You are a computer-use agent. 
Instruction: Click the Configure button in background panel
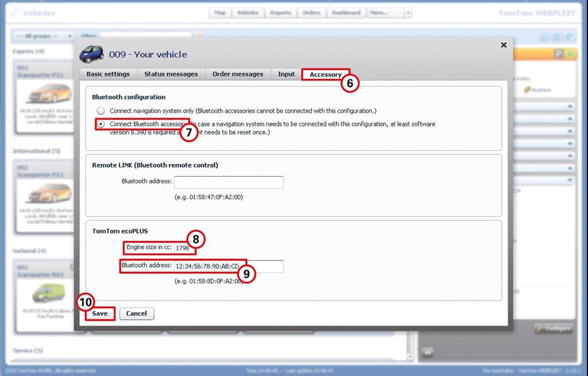coord(554,328)
